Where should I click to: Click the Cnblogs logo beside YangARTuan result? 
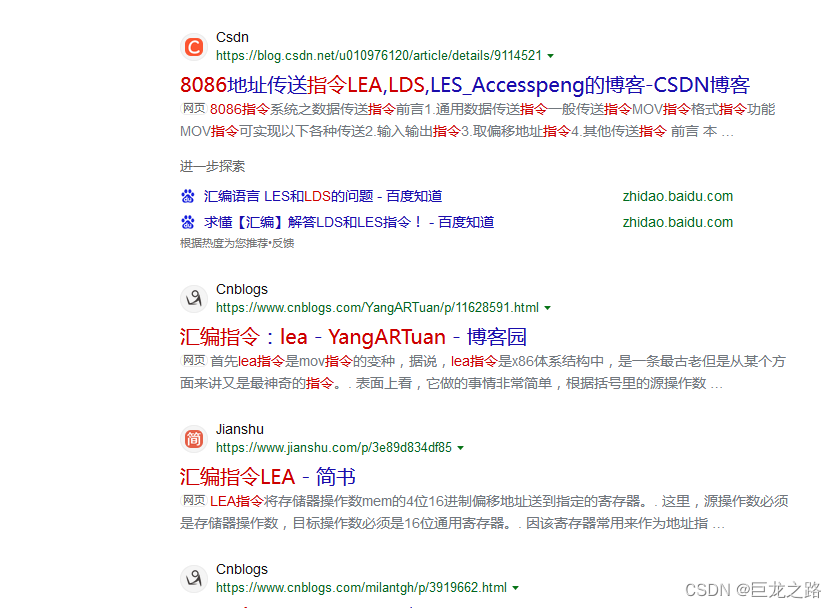[193, 297]
